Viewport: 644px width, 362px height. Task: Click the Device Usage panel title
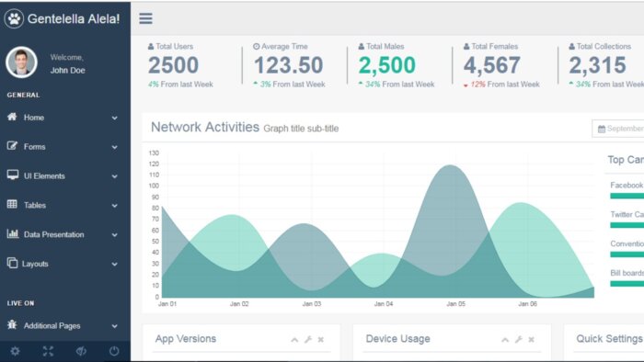[398, 339]
